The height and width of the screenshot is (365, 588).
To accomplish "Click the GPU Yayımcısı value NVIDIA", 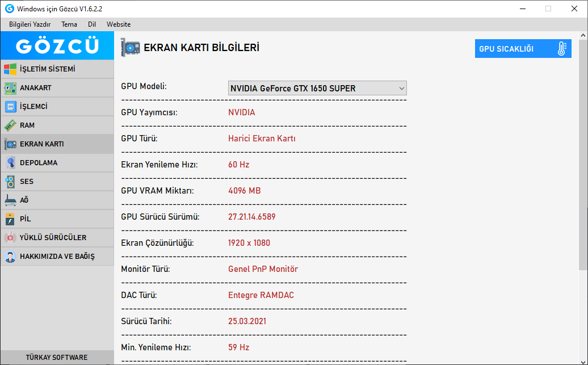I will coord(242,112).
